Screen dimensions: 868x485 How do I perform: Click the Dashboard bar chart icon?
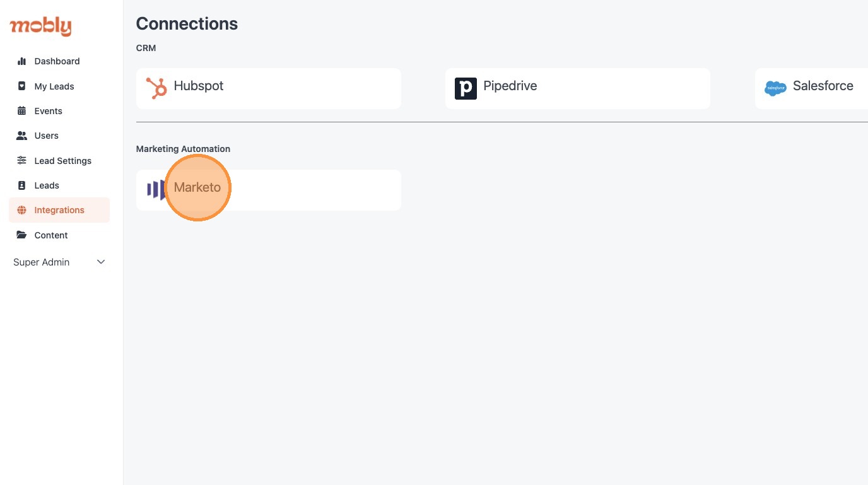click(22, 61)
